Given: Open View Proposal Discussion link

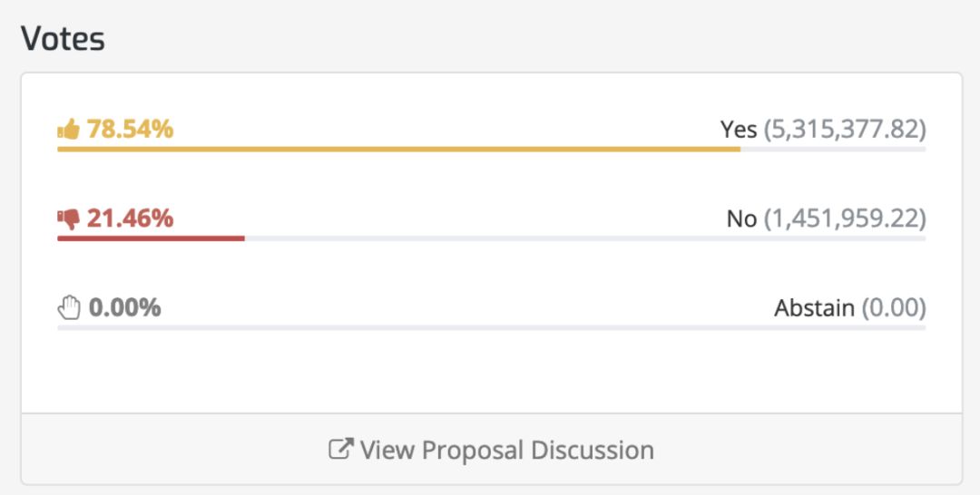Looking at the screenshot, I should point(491,450).
